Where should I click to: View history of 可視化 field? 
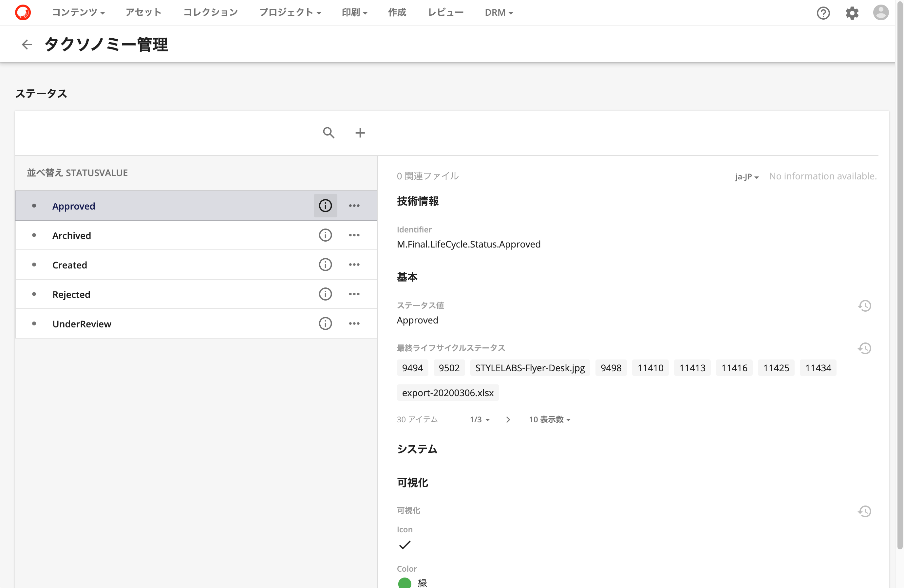[864, 511]
